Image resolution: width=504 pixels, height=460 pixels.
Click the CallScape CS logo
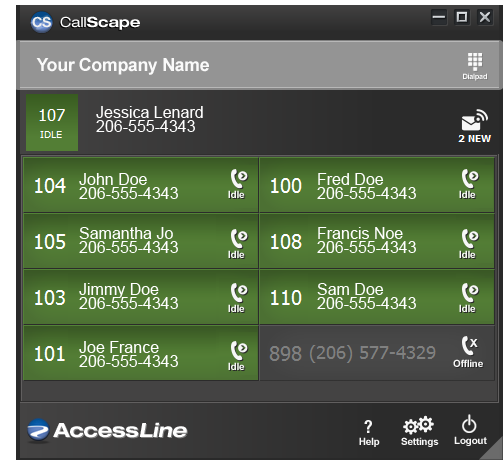pyautogui.click(x=41, y=22)
